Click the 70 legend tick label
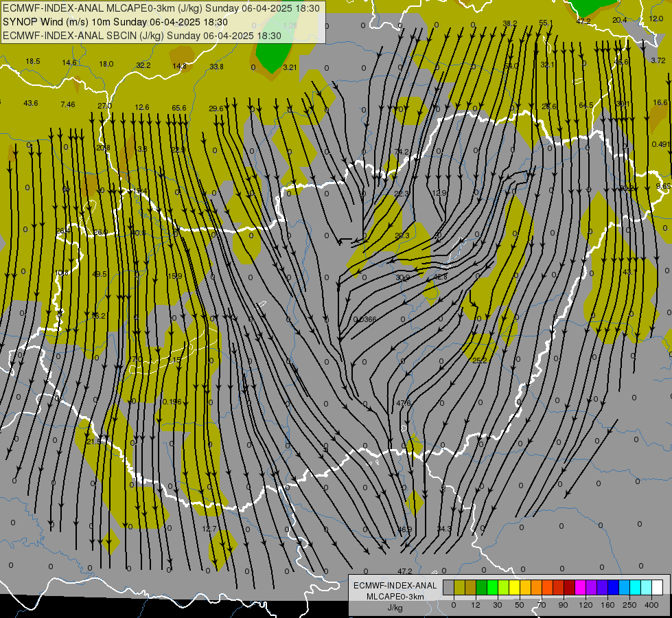672x618 pixels. pyautogui.click(x=542, y=605)
